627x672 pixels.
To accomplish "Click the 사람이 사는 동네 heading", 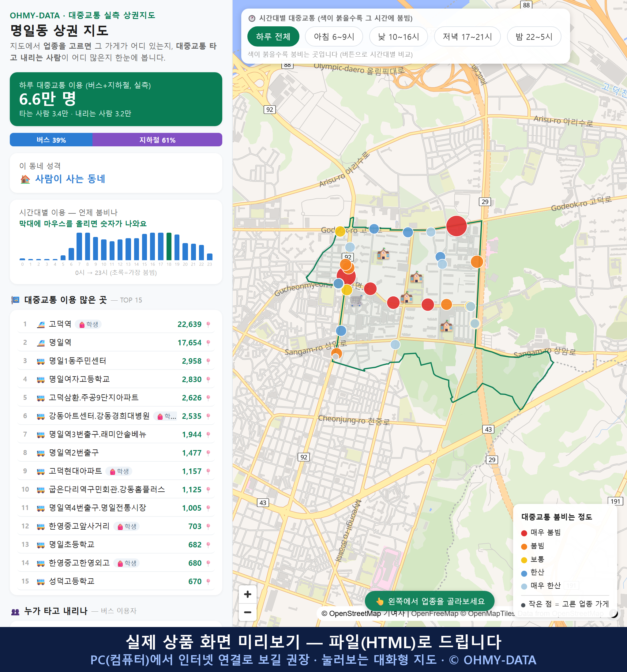I will pos(70,179).
